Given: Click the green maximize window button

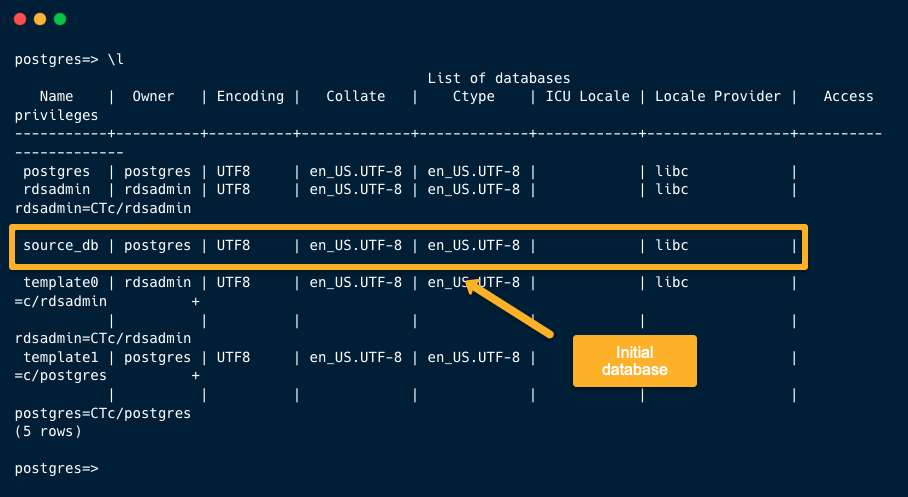Looking at the screenshot, I should point(60,19).
